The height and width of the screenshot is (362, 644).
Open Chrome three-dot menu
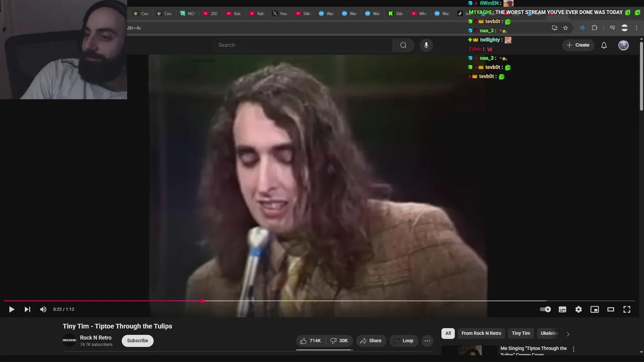click(636, 28)
